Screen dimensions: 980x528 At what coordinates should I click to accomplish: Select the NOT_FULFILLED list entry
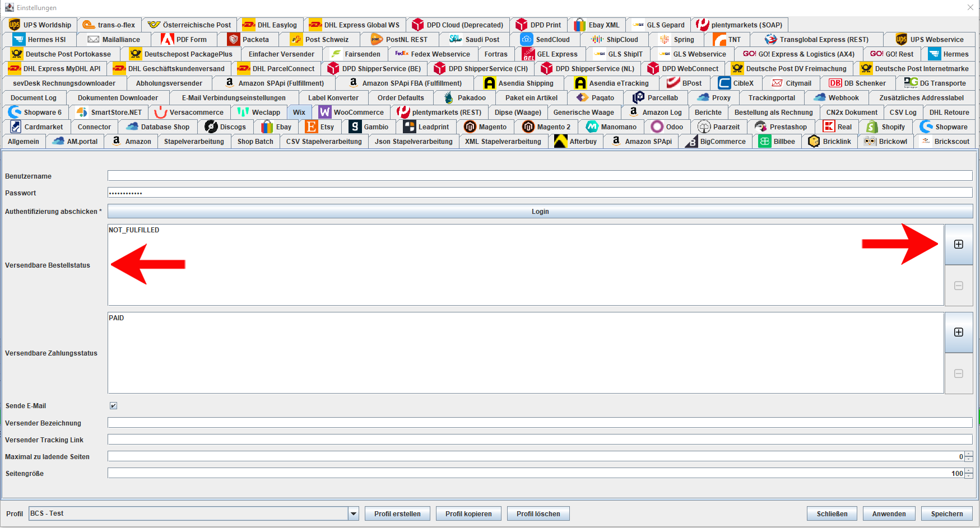(134, 230)
